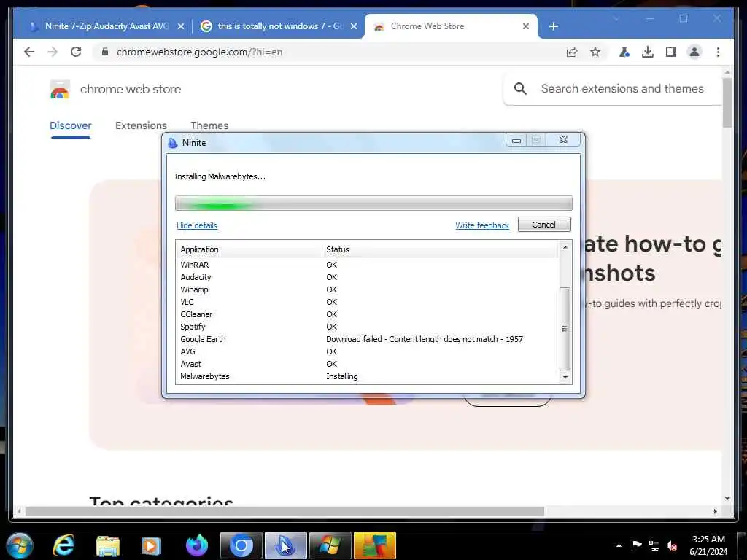Open the Chrome profile avatar
747x560 pixels.
(694, 52)
